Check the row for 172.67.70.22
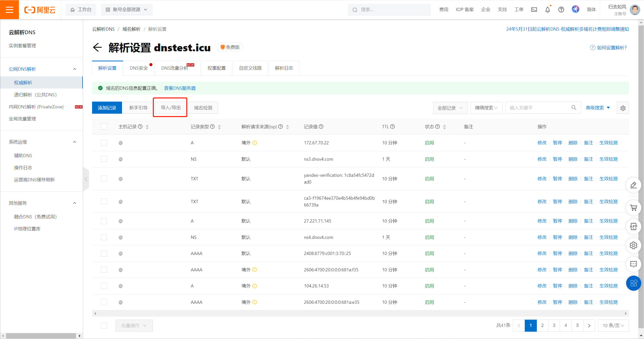 [104, 143]
